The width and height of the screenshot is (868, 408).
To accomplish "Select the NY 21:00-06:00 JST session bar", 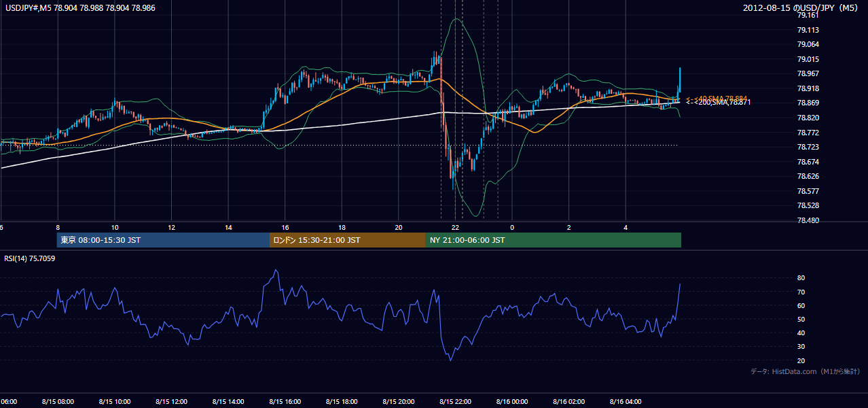I will coord(554,240).
